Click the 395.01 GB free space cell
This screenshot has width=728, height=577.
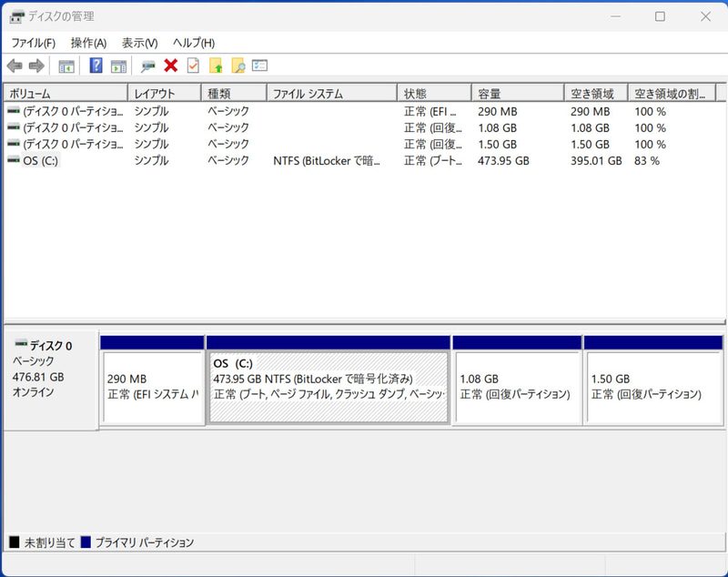pos(596,160)
